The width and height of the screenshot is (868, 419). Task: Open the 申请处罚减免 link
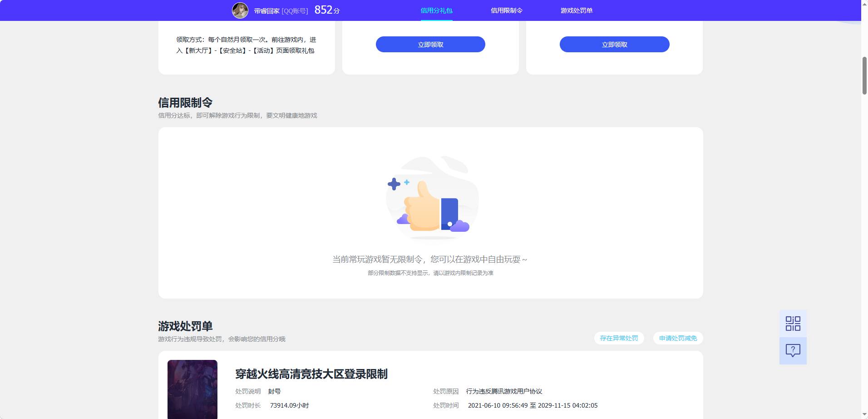[678, 338]
